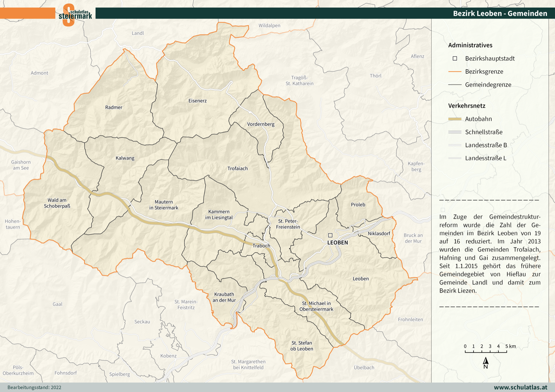Click the Landesstraße B legend line symbol
The width and height of the screenshot is (555, 392).
454,145
